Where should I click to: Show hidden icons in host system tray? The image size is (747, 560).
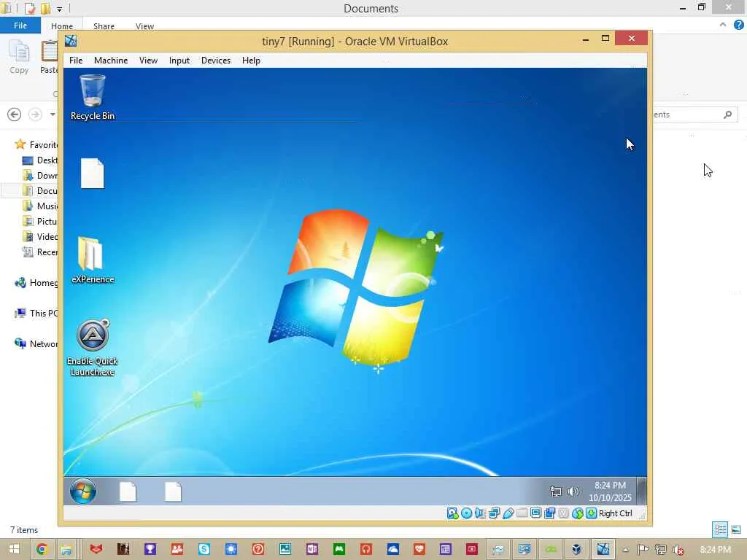626,550
